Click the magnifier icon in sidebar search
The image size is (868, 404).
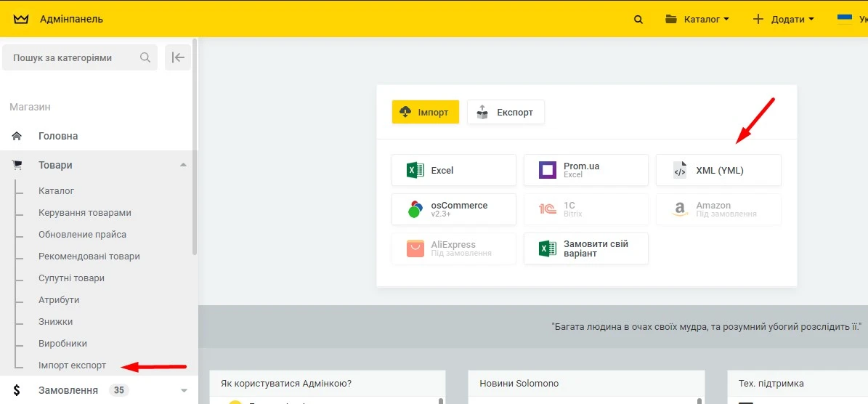[x=145, y=57]
